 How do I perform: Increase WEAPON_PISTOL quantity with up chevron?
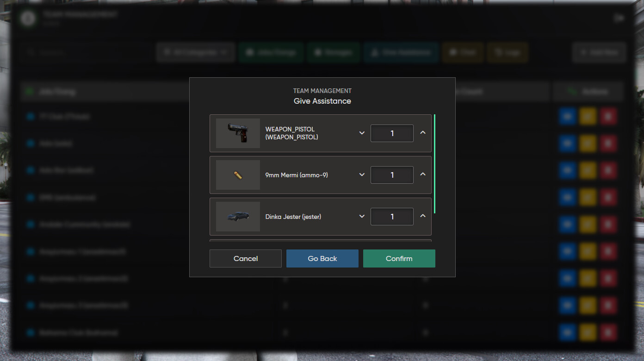click(x=423, y=132)
